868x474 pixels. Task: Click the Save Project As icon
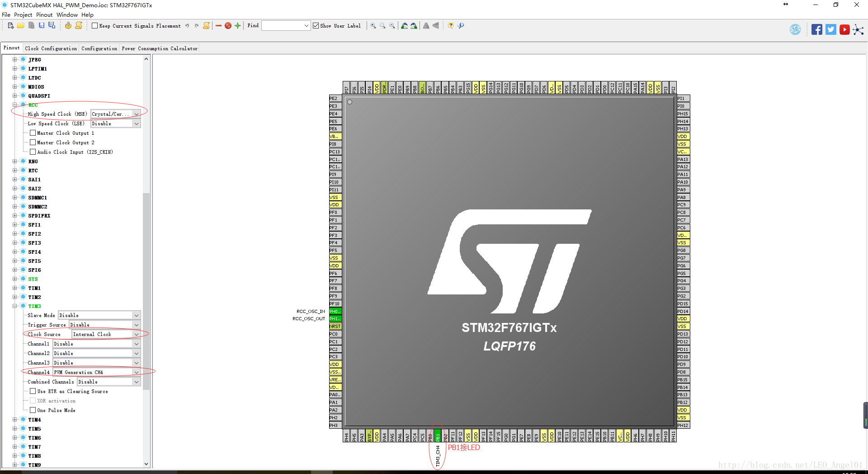coord(52,26)
